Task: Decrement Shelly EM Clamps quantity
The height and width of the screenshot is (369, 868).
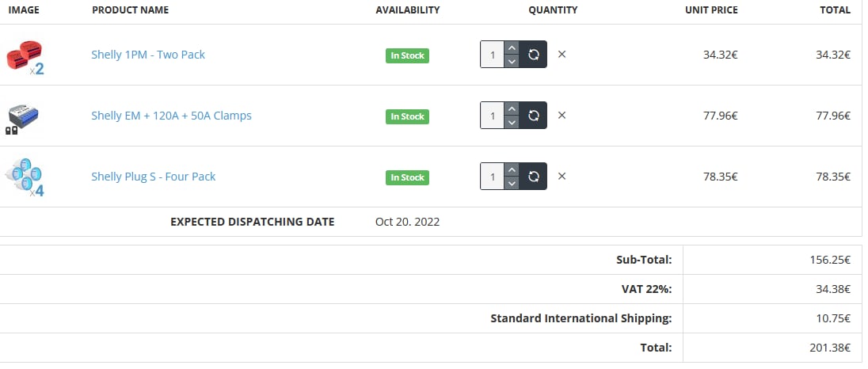Action: [x=512, y=123]
